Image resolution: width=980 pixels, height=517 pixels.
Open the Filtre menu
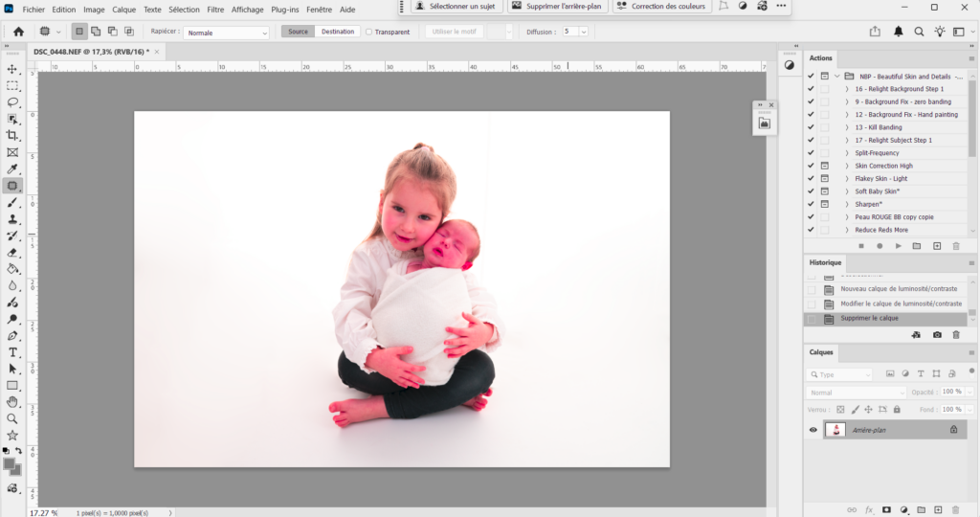215,10
